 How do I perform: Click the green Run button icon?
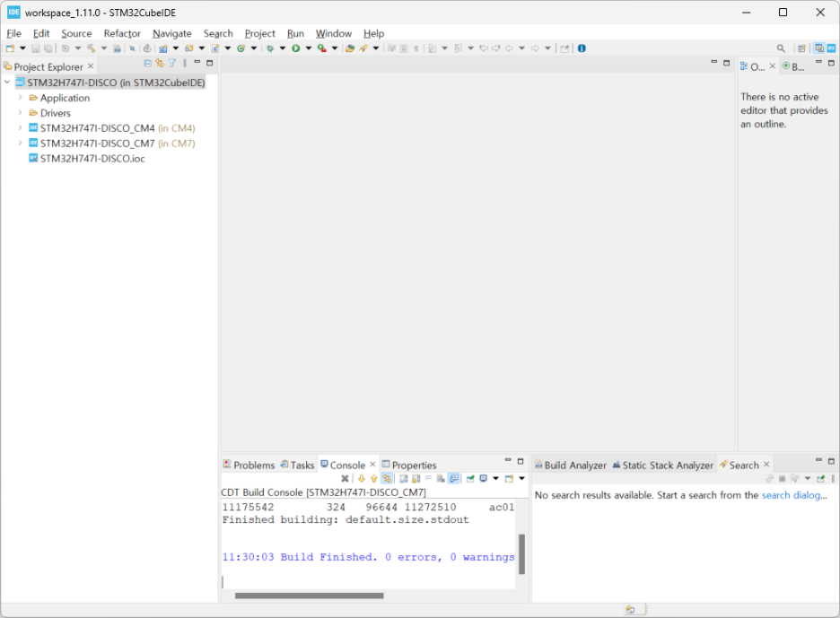tap(296, 48)
